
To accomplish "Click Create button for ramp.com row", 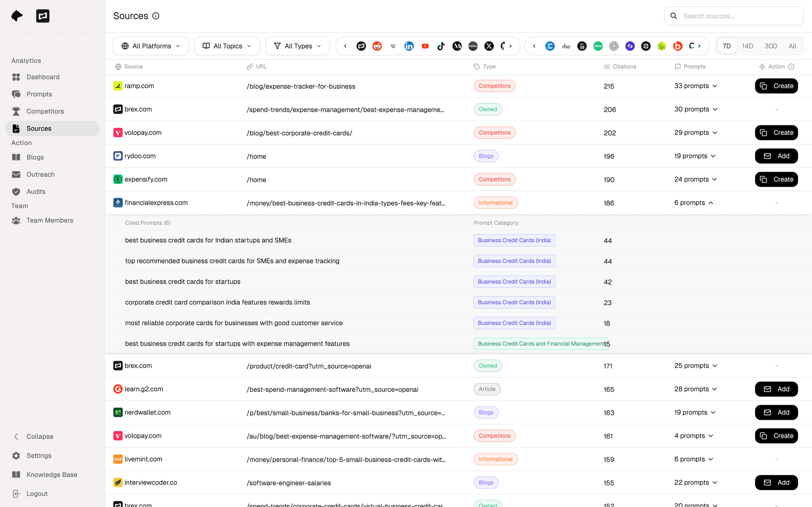I will 776,86.
